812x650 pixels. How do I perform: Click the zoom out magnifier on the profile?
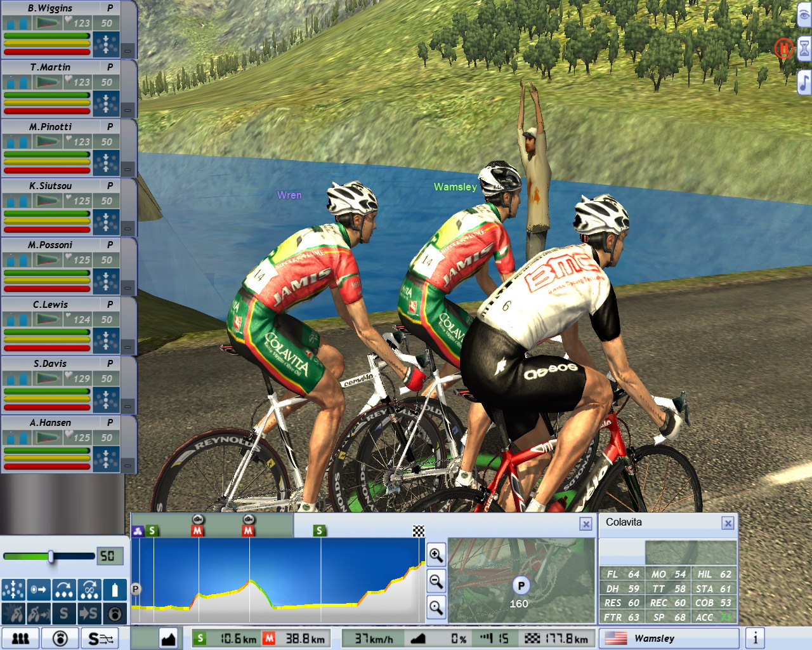tap(436, 580)
